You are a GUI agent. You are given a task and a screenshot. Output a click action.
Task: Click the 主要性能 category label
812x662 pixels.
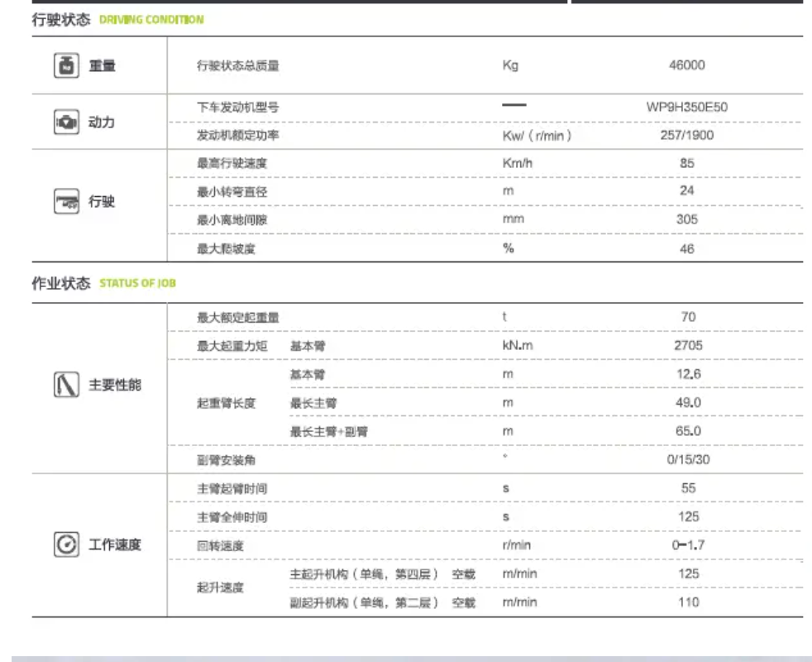pyautogui.click(x=115, y=385)
